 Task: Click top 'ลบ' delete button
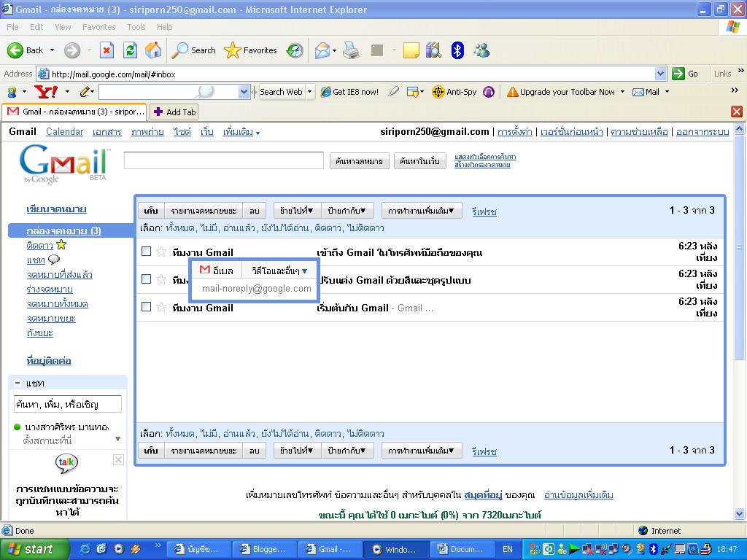pos(255,211)
